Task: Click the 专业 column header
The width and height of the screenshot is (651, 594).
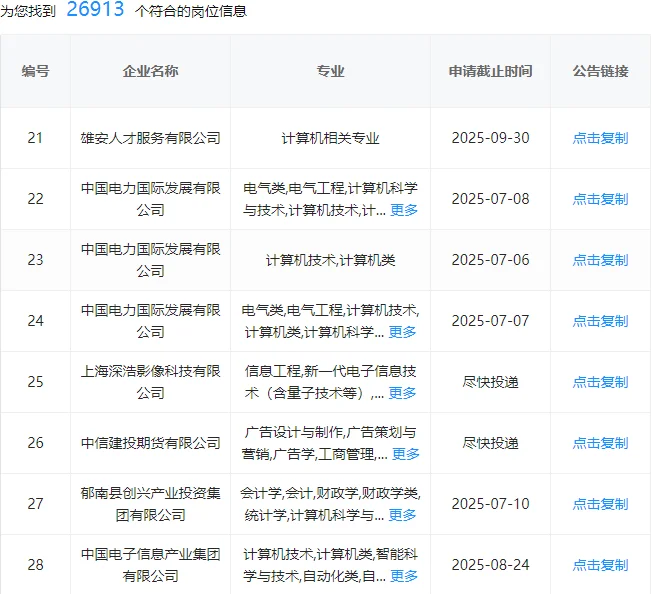Action: pos(330,71)
